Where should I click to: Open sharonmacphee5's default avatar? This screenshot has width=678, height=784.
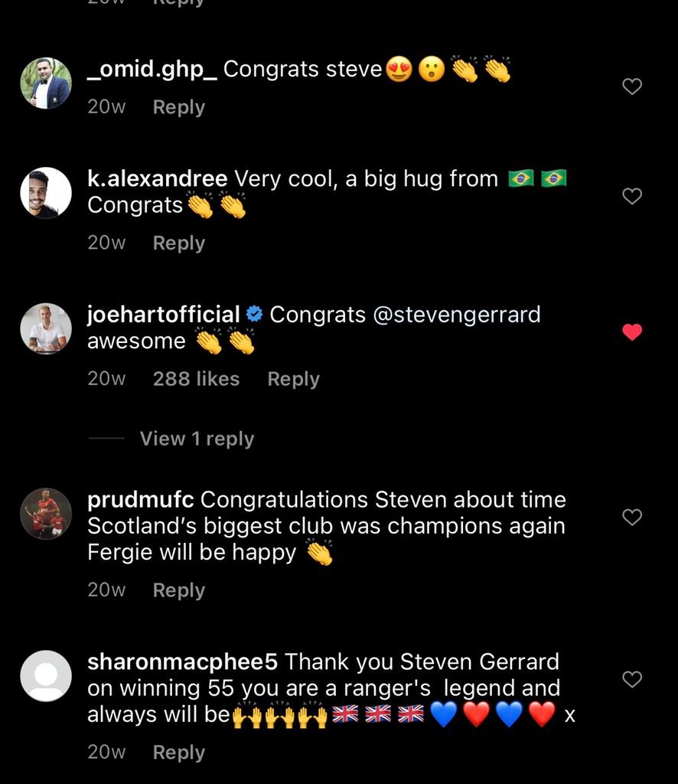click(46, 676)
